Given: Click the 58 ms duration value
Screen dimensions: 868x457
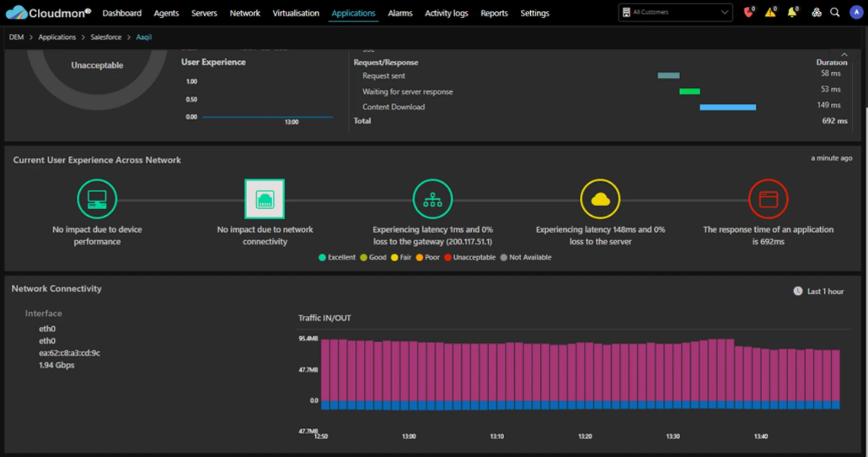Looking at the screenshot, I should [x=830, y=73].
